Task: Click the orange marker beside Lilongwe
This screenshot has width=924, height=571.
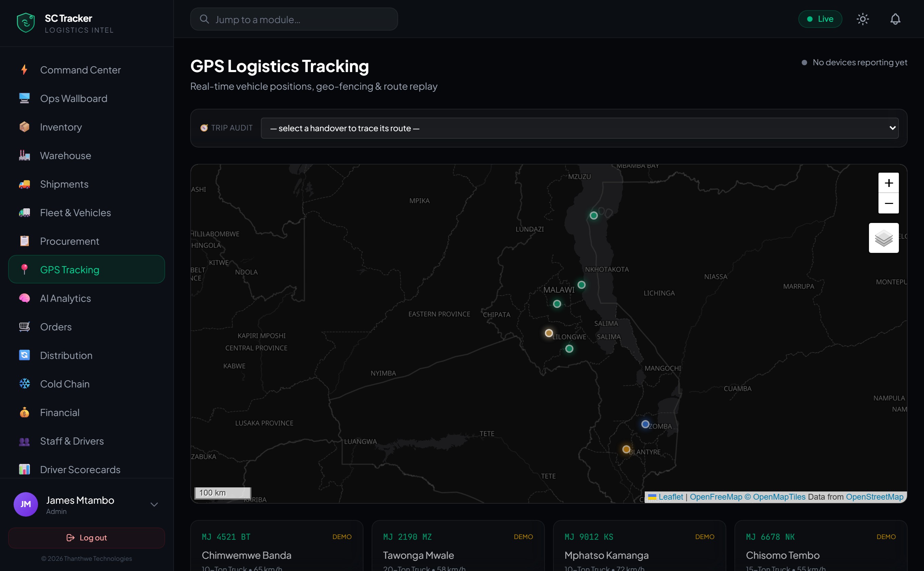Action: coord(549,333)
